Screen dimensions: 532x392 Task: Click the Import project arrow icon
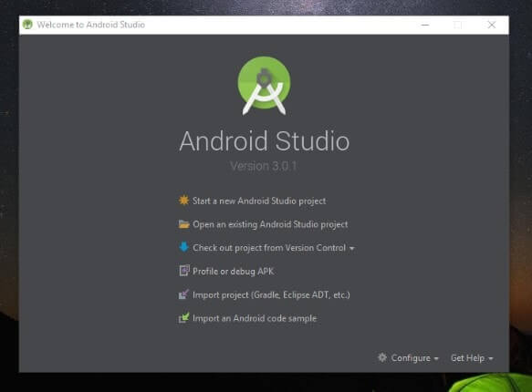(183, 294)
